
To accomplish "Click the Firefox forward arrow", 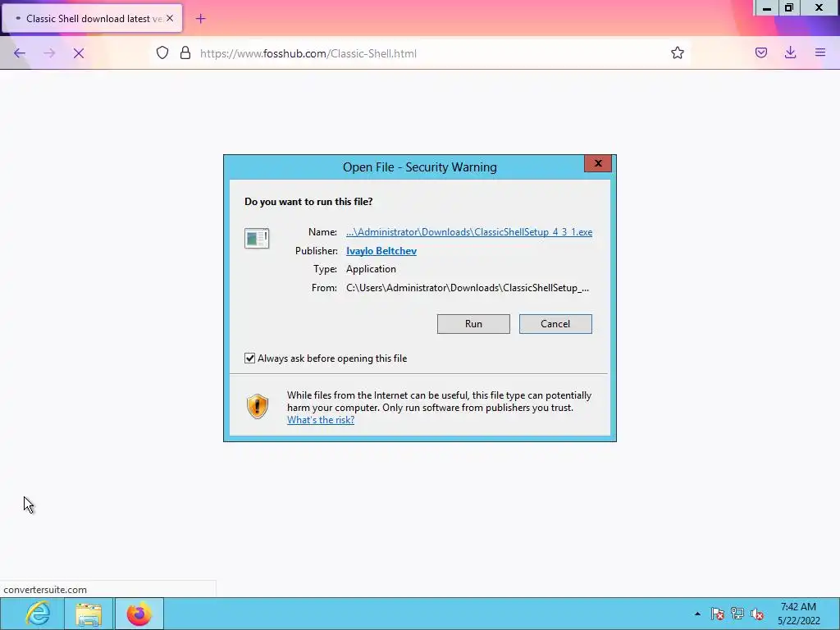I will (49, 53).
